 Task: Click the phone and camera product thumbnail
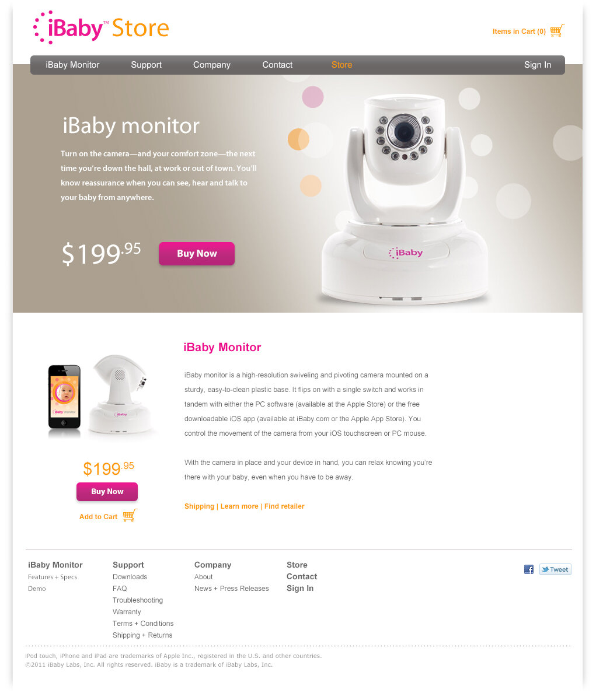click(x=102, y=395)
